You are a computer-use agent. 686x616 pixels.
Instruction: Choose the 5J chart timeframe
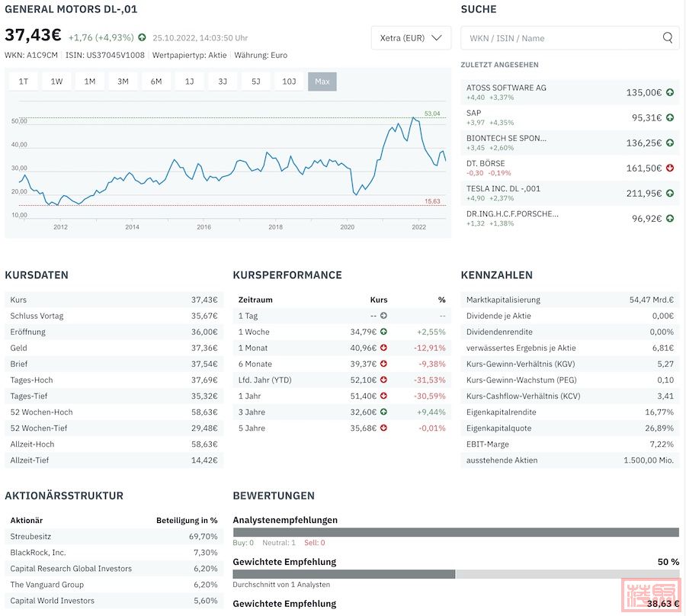(256, 82)
